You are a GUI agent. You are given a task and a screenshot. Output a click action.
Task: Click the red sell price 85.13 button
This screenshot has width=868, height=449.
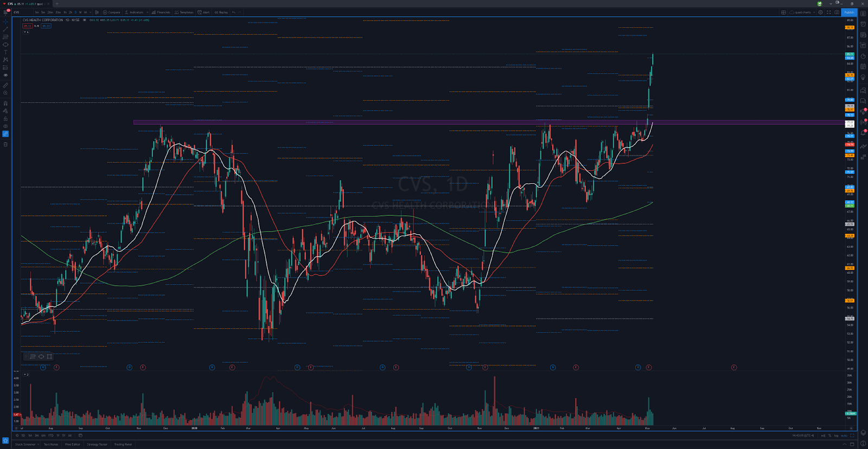(x=28, y=26)
